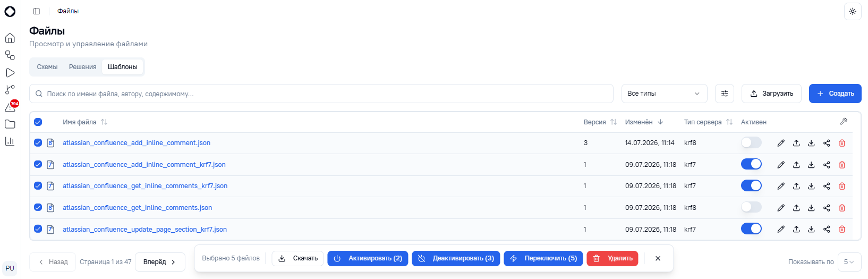Delete atlassian_confluence_update_page_section_krf7.json via the trash icon
868x279 pixels.
tap(842, 229)
